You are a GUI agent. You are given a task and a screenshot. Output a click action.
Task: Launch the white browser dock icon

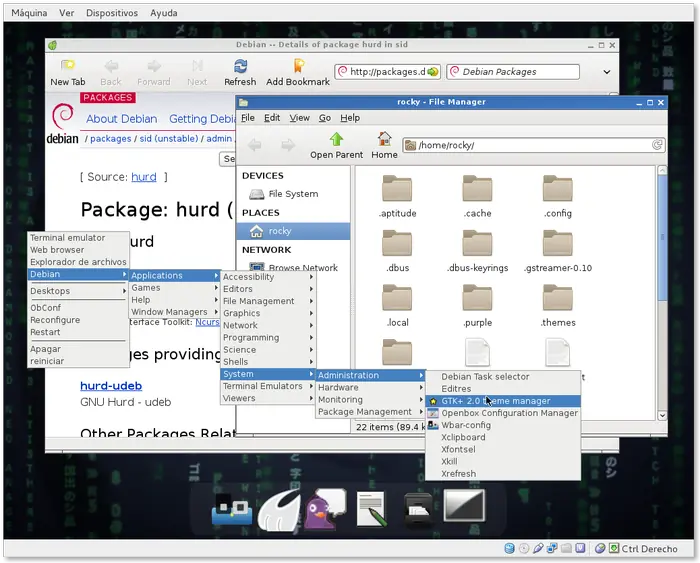coord(279,510)
